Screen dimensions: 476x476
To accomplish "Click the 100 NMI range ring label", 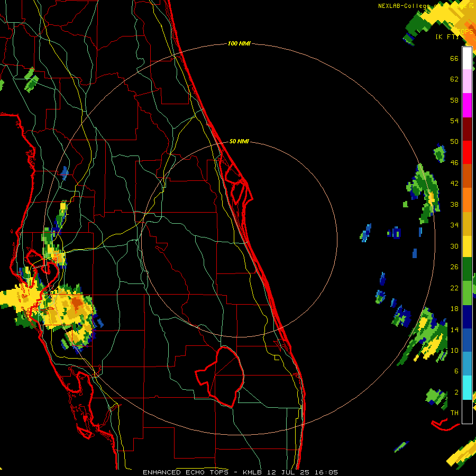I will pos(239,44).
